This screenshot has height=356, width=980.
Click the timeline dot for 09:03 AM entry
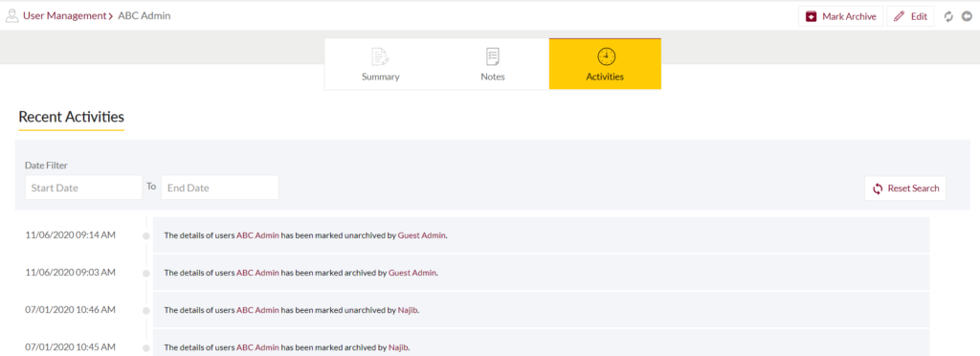[146, 274]
